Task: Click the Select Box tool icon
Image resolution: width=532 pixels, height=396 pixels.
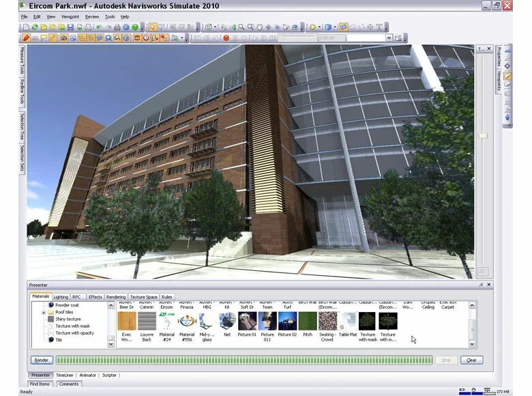Action: [x=162, y=27]
